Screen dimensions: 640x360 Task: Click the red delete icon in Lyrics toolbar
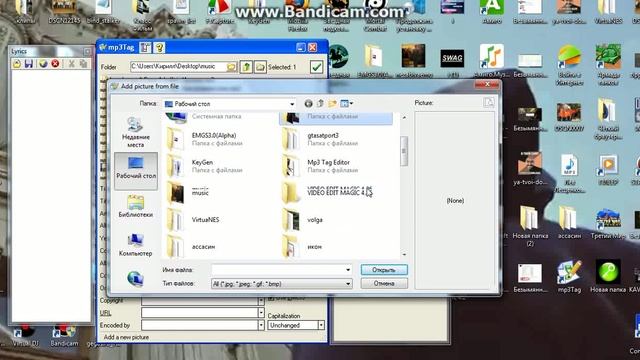point(55,64)
